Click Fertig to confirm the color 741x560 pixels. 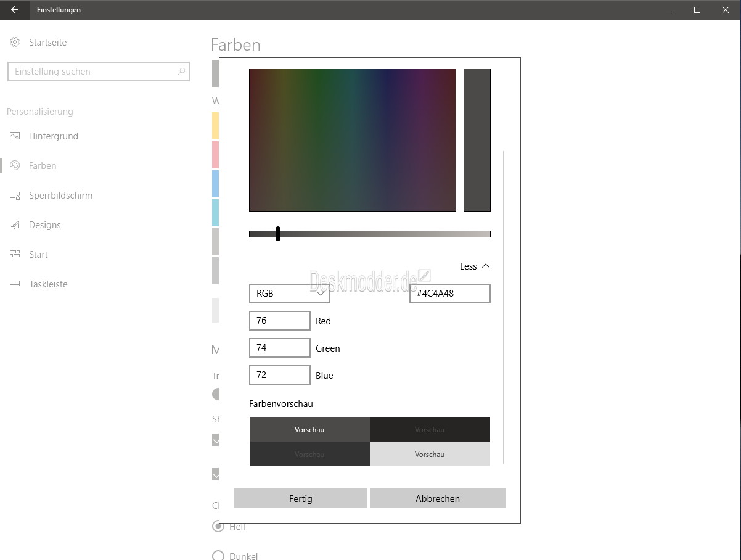(x=300, y=498)
